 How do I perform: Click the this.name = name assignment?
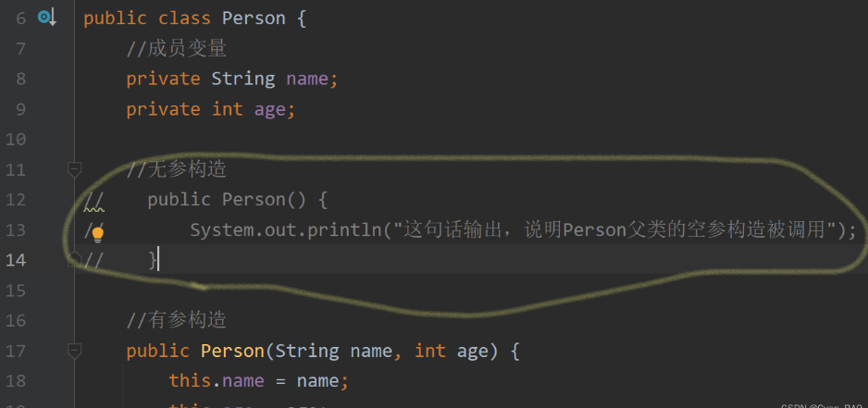[x=254, y=381]
